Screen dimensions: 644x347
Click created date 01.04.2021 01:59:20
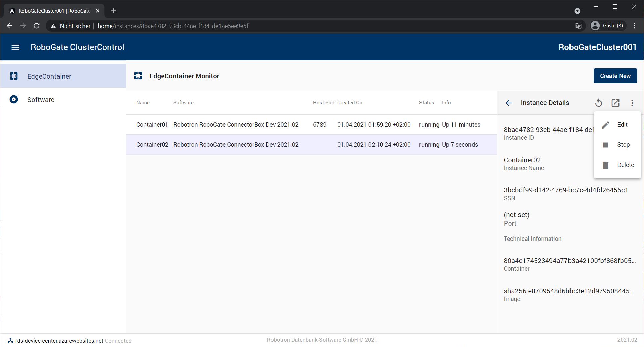click(x=374, y=125)
